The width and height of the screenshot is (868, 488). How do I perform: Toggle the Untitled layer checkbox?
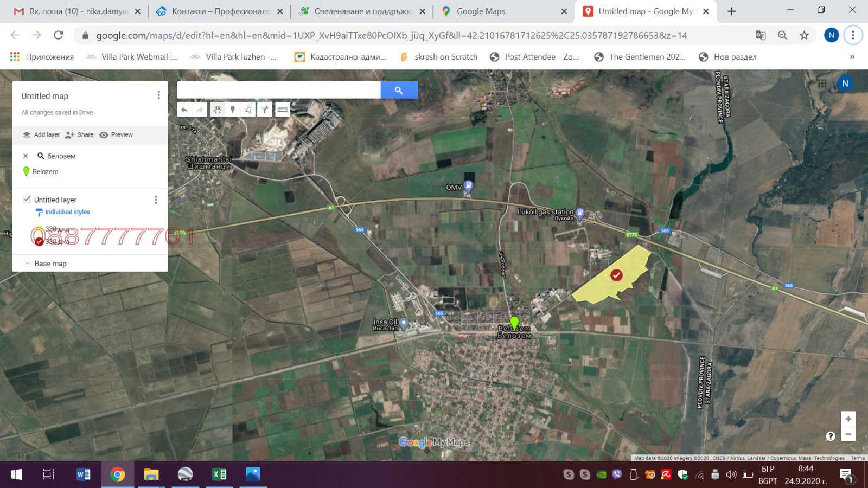coord(27,199)
